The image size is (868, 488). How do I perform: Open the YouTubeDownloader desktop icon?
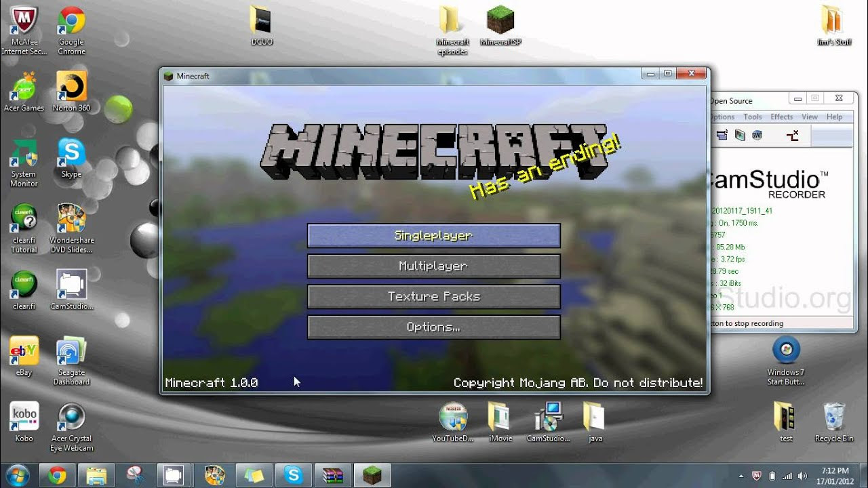pyautogui.click(x=453, y=422)
